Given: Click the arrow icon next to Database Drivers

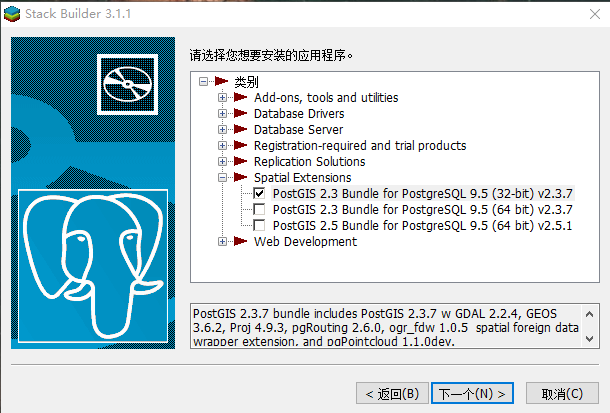Looking at the screenshot, I should tap(241, 113).
